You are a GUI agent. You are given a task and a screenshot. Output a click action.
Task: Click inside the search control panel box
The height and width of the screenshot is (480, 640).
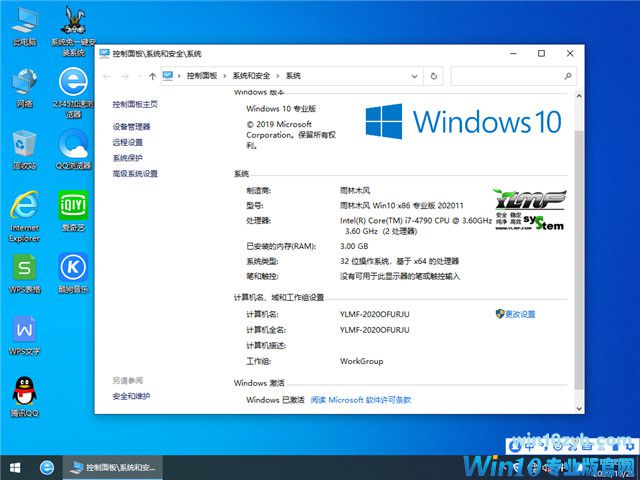(506, 76)
